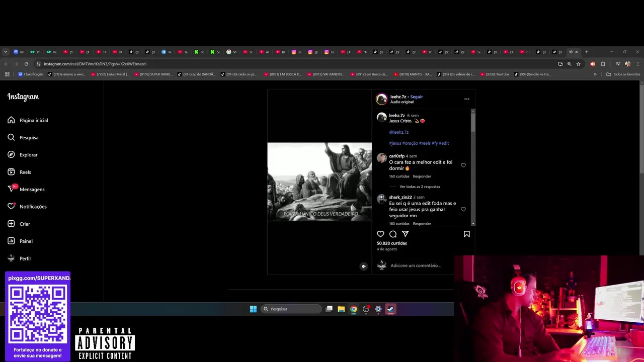Screen dimensions: 644x362
Task: Open Notificações panel
Action: pyautogui.click(x=27, y=207)
